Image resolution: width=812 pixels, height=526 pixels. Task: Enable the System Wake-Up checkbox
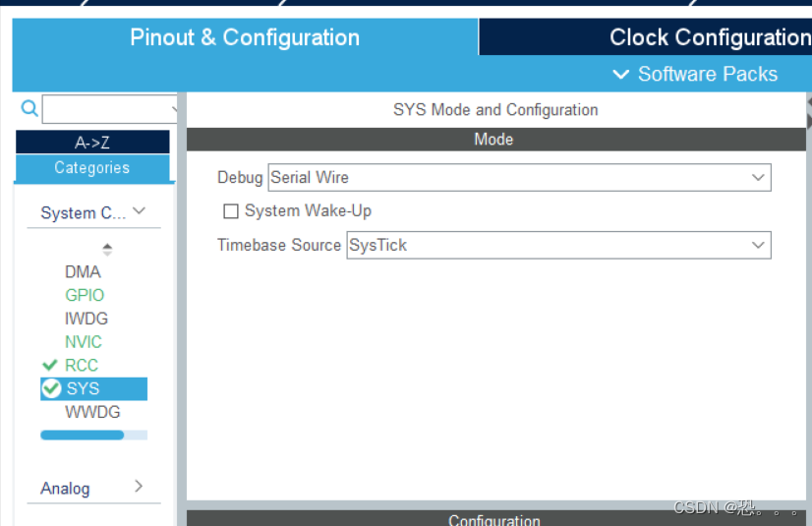point(230,210)
